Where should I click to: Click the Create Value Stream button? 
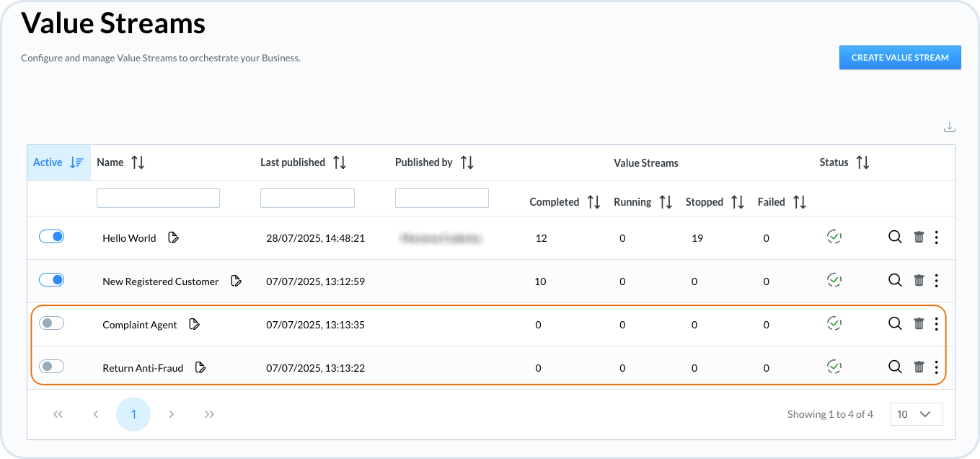pyautogui.click(x=899, y=58)
